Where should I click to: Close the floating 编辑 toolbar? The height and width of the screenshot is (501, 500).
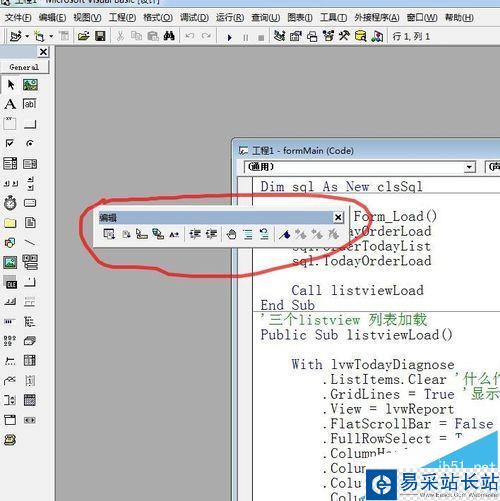coord(338,217)
